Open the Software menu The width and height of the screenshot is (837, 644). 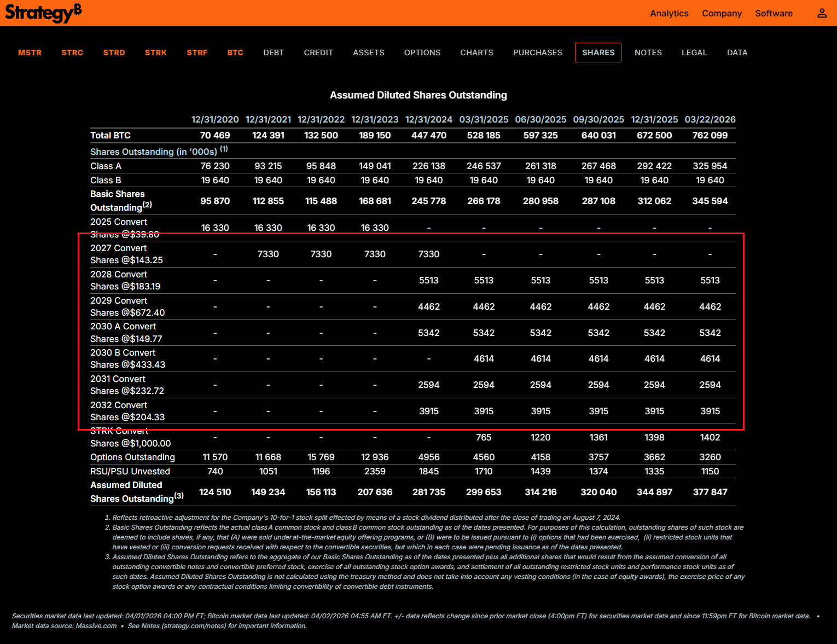pyautogui.click(x=774, y=13)
